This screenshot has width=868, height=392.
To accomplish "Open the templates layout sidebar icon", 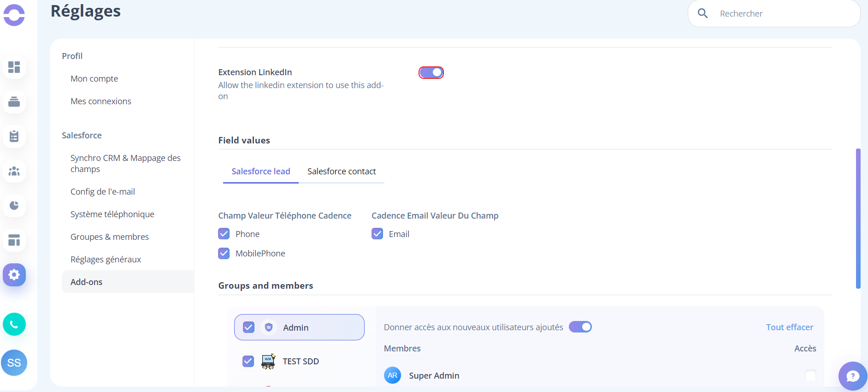I will point(14,240).
